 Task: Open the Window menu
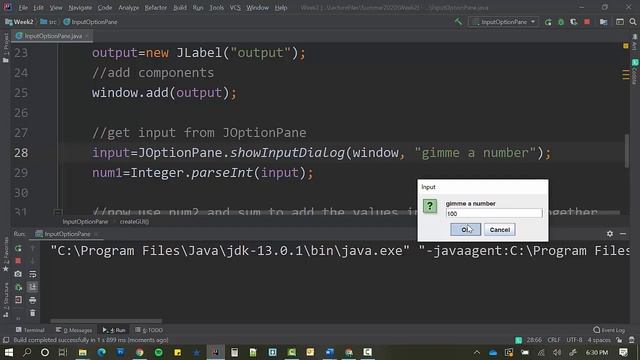257,7
